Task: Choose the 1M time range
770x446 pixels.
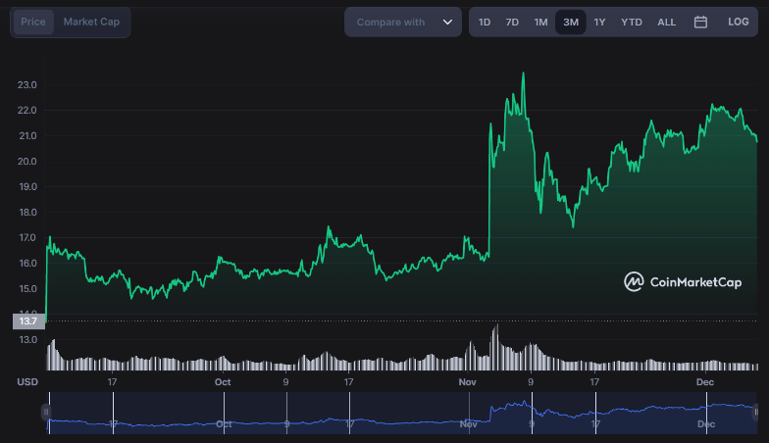Action: [x=540, y=22]
